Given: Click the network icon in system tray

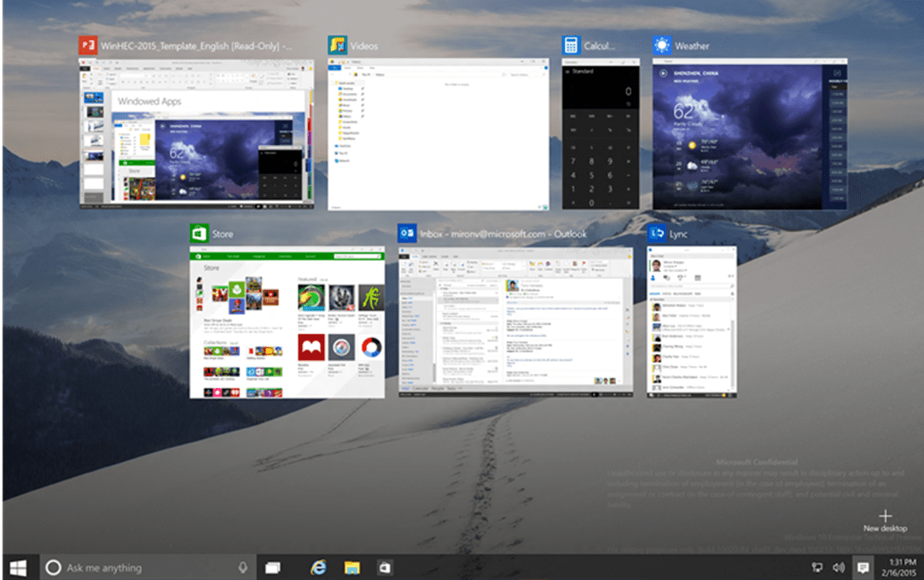Looking at the screenshot, I should (x=816, y=567).
